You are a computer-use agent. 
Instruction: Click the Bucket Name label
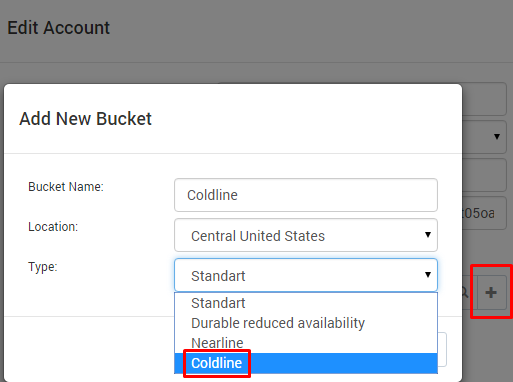tap(66, 187)
